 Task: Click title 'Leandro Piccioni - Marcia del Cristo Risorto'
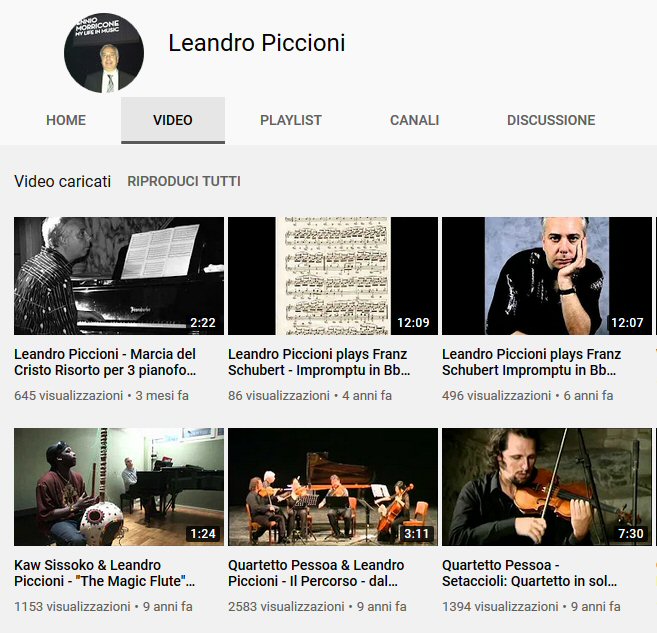pyautogui.click(x=105, y=362)
